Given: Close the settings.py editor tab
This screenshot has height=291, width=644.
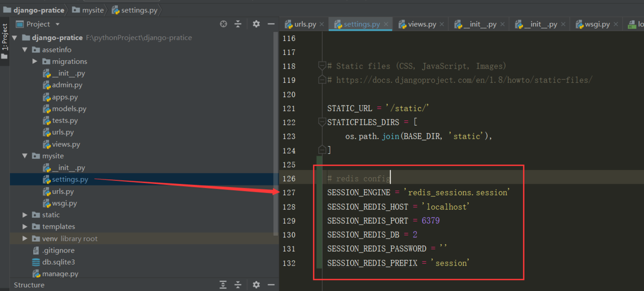Looking at the screenshot, I should [386, 24].
